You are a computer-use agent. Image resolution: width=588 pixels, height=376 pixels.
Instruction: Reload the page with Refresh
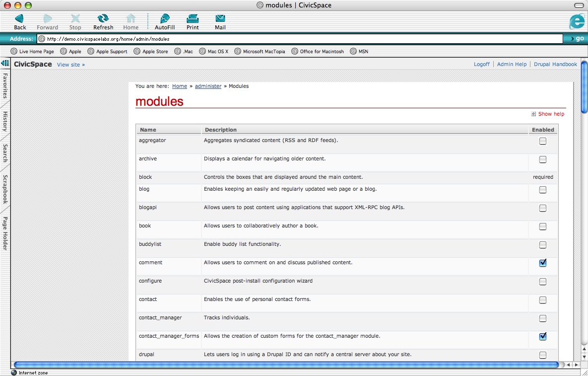tap(103, 22)
